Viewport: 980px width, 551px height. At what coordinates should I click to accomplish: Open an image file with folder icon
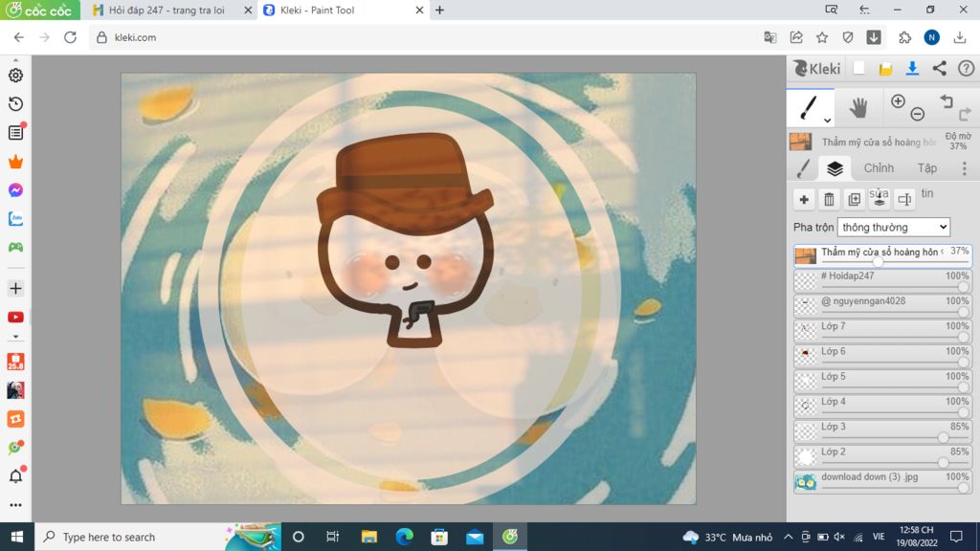point(886,68)
